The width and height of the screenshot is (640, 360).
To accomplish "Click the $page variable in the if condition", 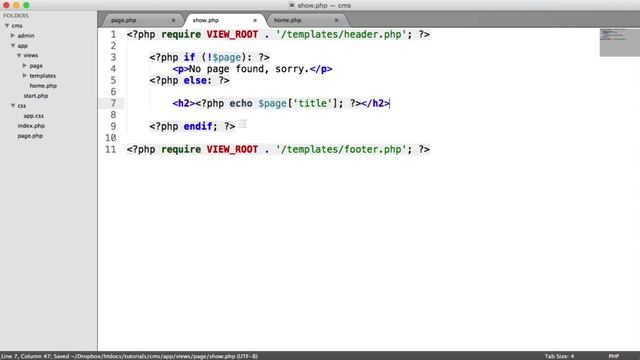I will coord(226,58).
